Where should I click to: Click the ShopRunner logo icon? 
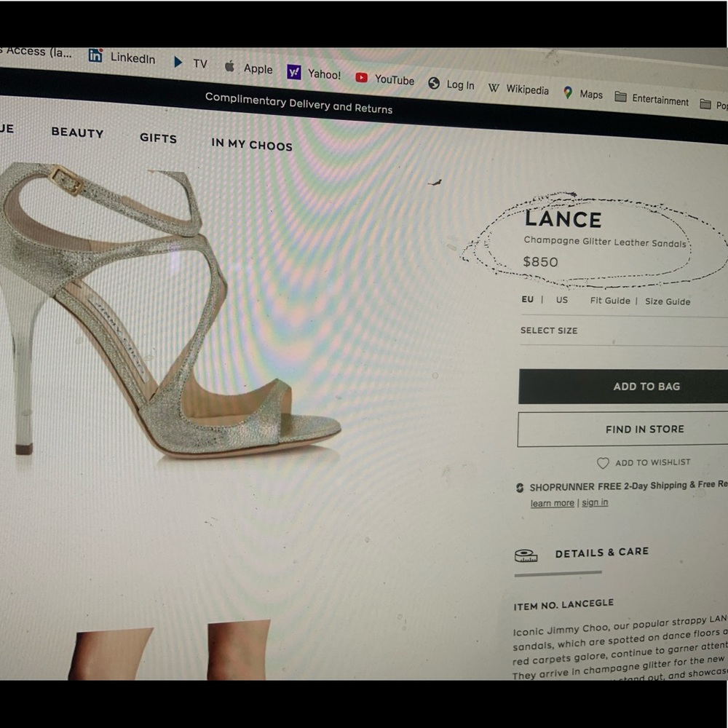(520, 488)
